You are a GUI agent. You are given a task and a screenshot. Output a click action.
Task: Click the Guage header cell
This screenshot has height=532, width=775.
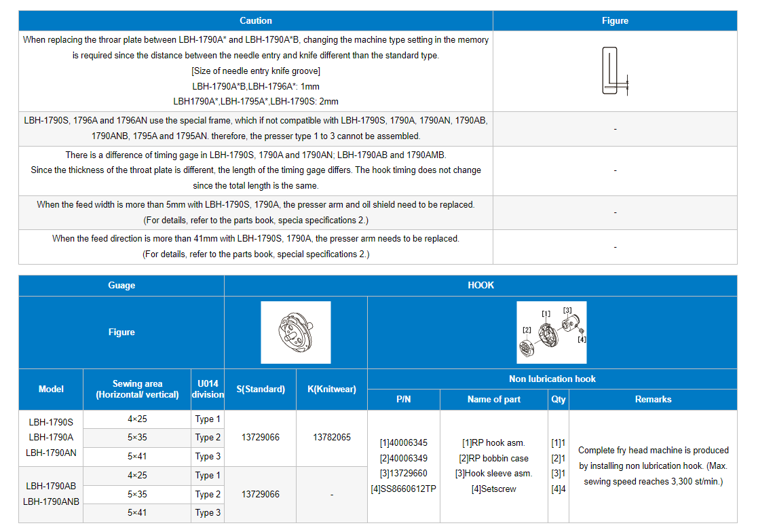click(x=121, y=285)
